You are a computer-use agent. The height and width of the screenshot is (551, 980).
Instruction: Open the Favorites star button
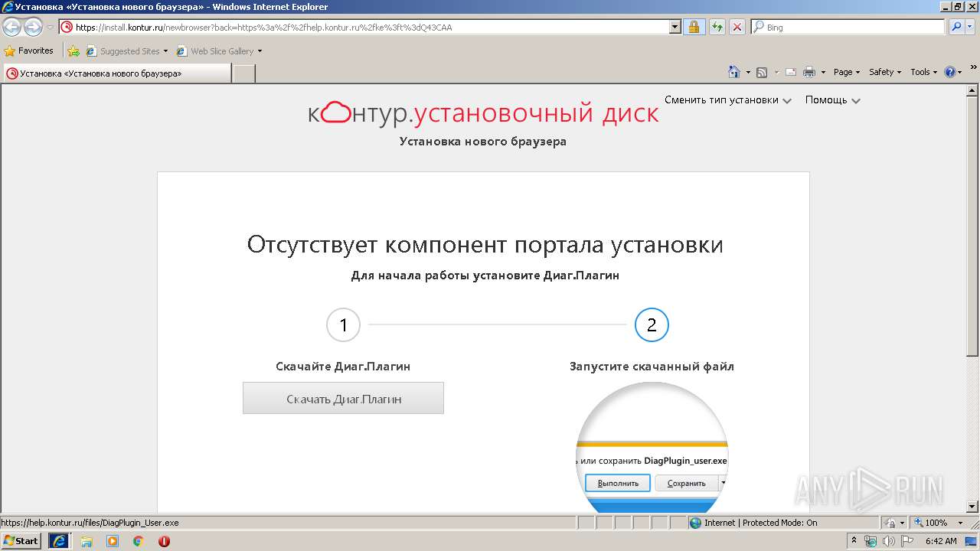tap(29, 51)
